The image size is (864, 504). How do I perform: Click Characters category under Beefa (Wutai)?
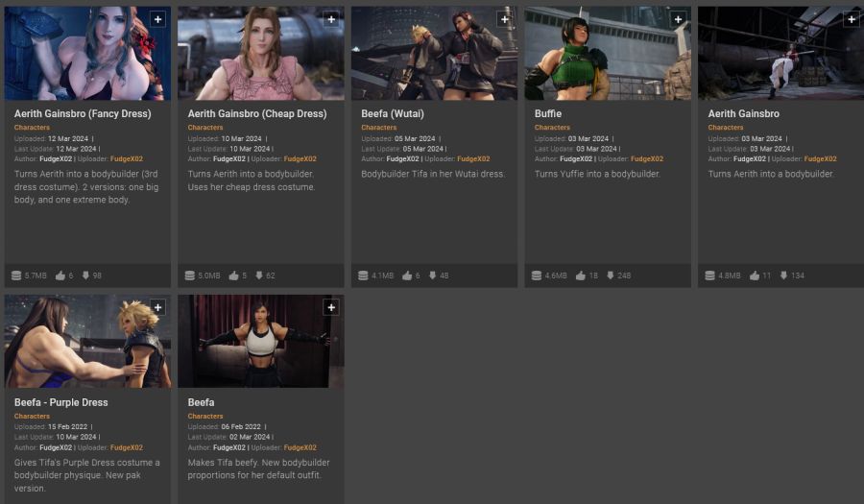[x=379, y=128]
